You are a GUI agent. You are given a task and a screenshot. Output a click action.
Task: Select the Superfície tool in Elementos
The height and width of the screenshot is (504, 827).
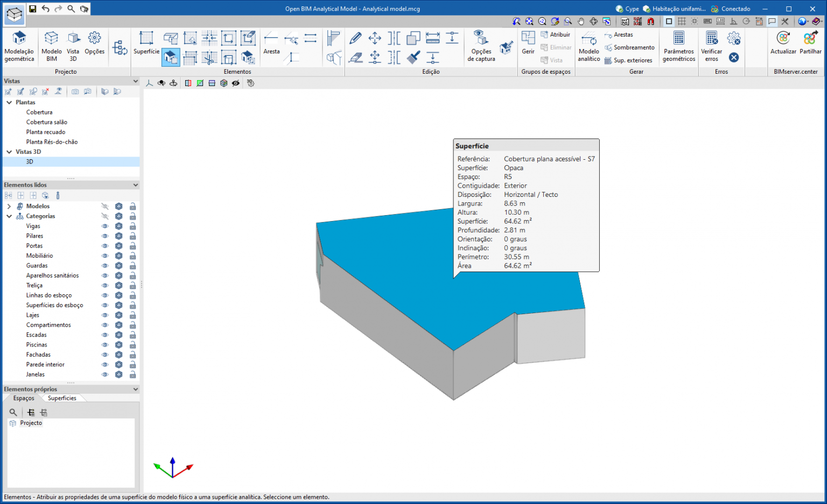(146, 43)
